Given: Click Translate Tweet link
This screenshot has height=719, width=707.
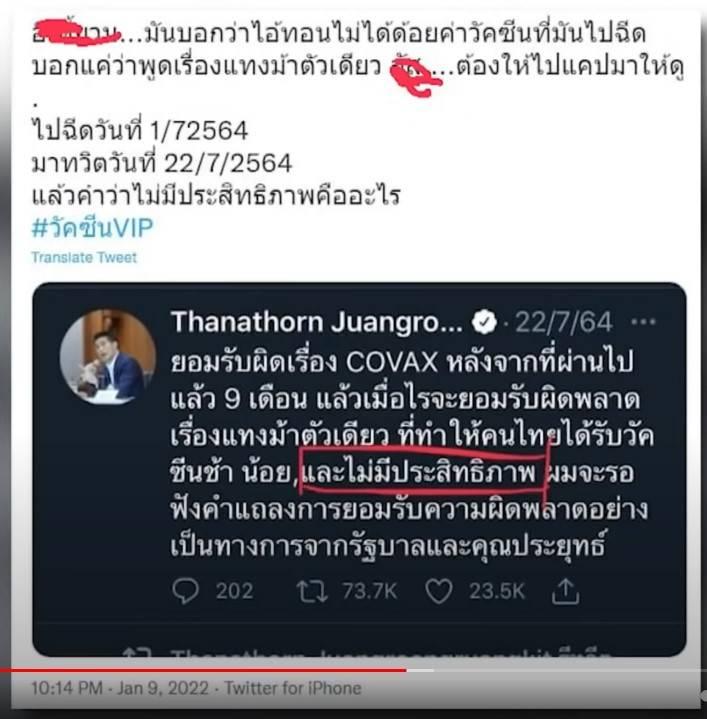Looking at the screenshot, I should point(84,257).
